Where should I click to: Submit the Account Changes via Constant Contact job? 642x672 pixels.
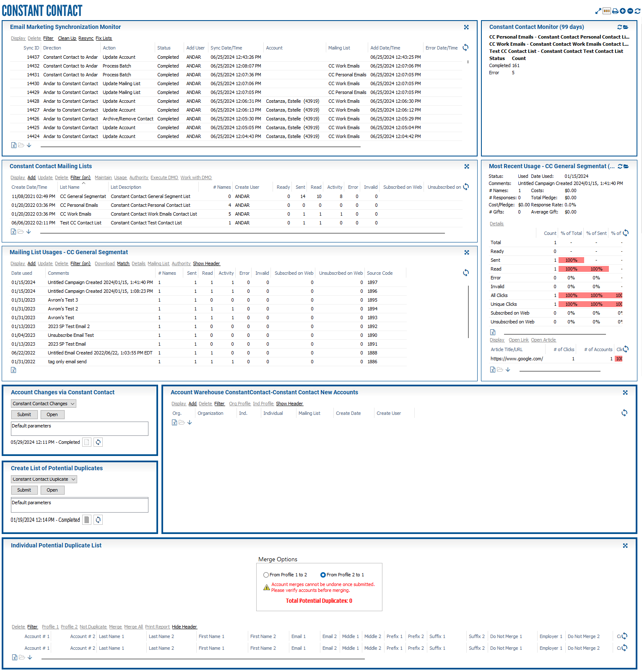[x=24, y=414]
